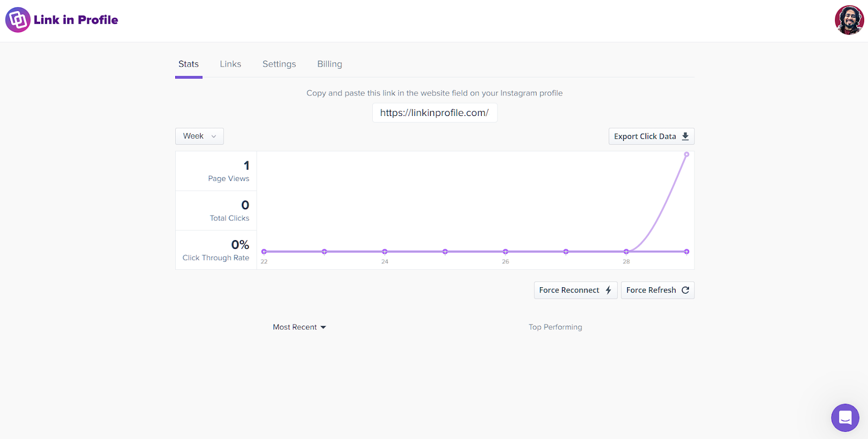Click the Link in Profile logo icon
868x439 pixels.
click(x=18, y=20)
